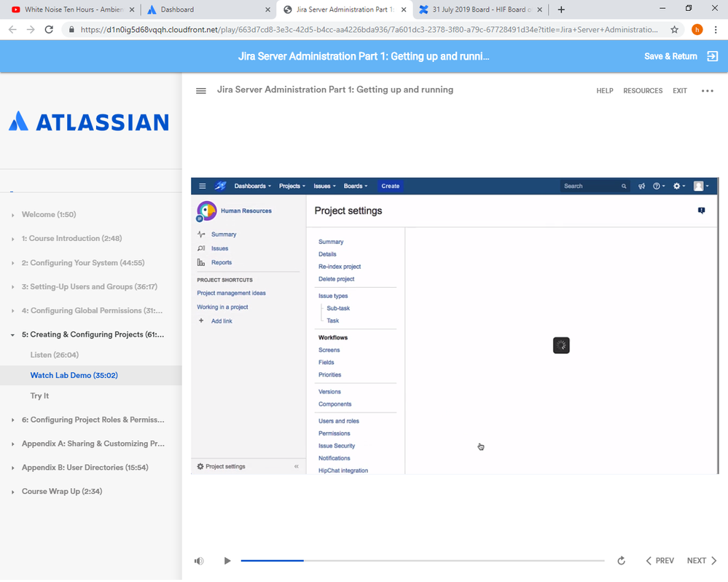Screen dimensions: 728x582
Task: Collapse the Project settings sidebar
Action: [x=296, y=466]
